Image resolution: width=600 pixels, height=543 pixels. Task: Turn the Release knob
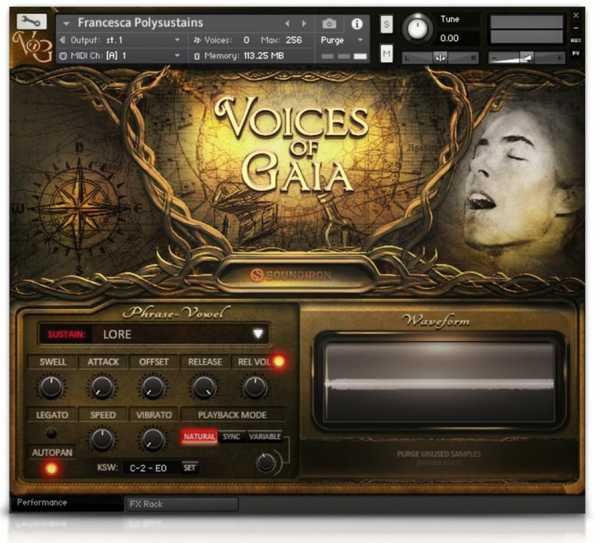(x=204, y=387)
